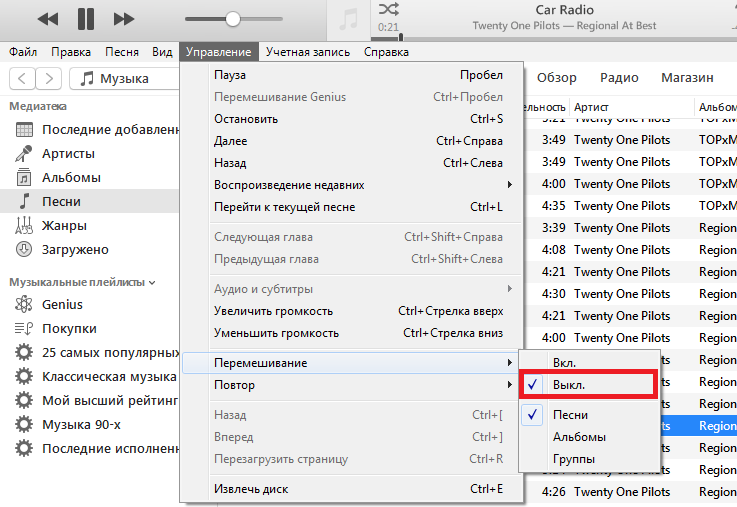This screenshot has height=507, width=737.
Task: Choose Увеличить громкость
Action: pos(352,311)
